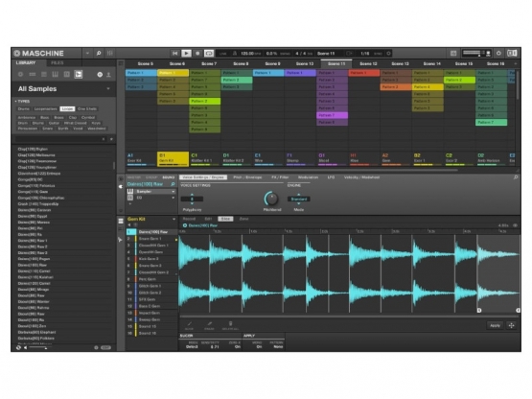Select the Guitar sub-type tag
The height and width of the screenshot is (399, 532).
[x=54, y=123]
